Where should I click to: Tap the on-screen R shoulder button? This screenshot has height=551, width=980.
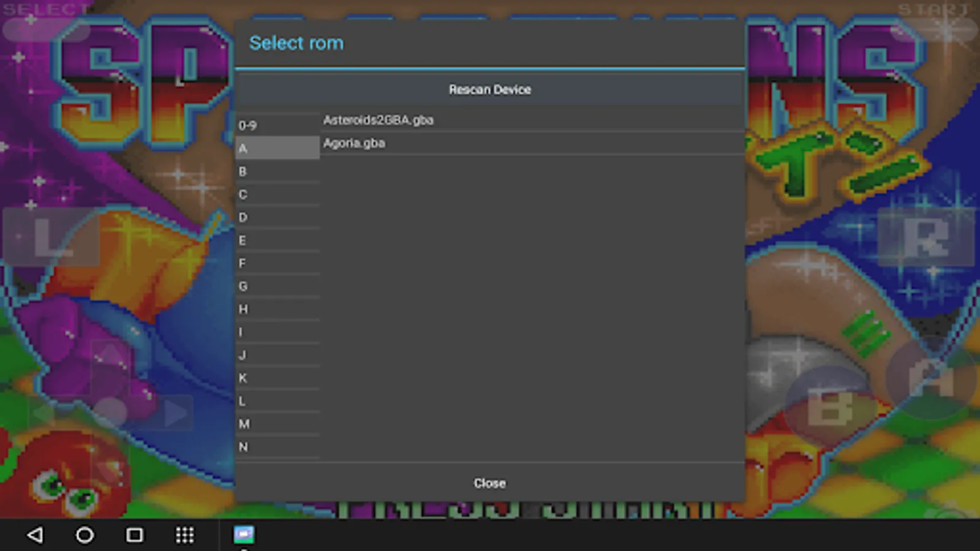tap(926, 237)
